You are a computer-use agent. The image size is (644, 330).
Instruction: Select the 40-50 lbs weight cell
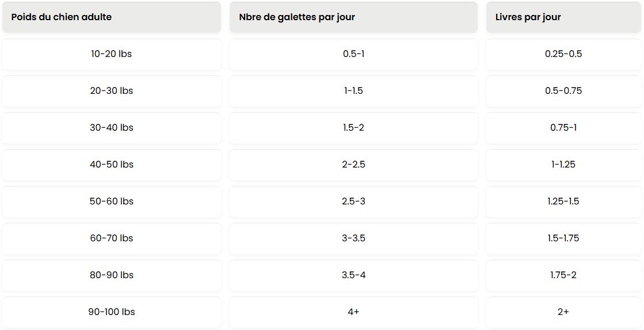(x=111, y=165)
